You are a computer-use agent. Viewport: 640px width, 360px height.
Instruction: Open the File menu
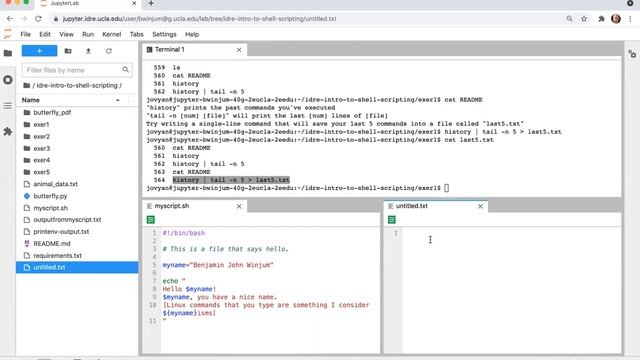[25, 34]
